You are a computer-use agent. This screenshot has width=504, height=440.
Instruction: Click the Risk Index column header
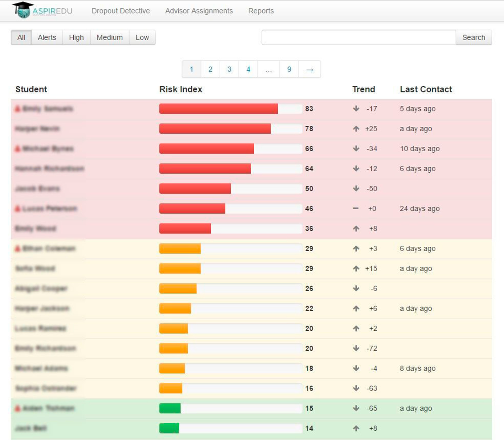(x=181, y=89)
